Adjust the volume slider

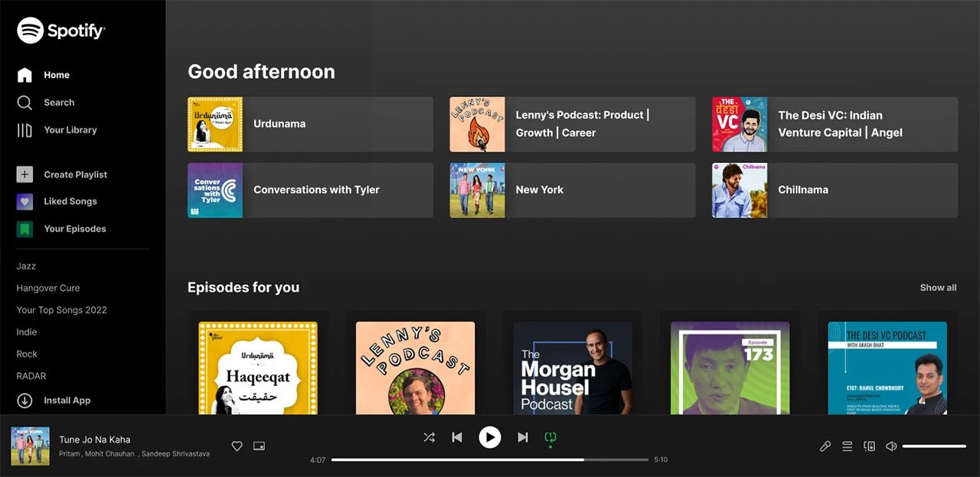pyautogui.click(x=934, y=446)
